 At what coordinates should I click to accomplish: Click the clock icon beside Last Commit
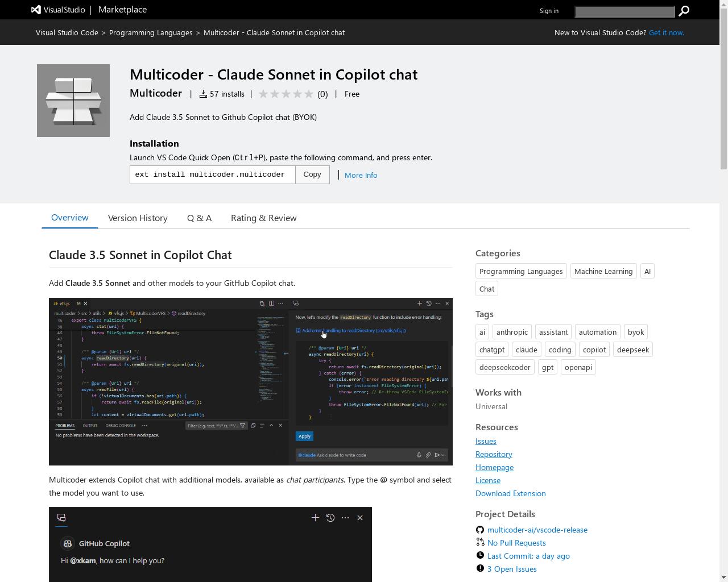[x=480, y=556]
